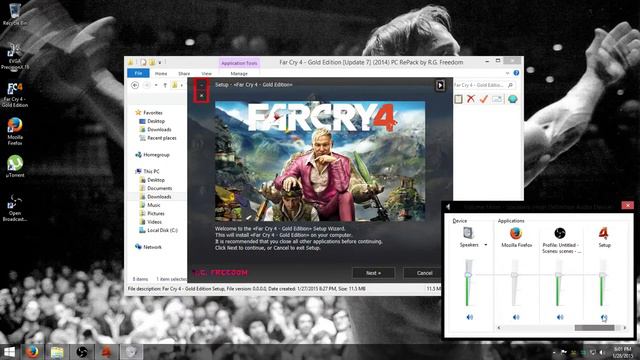
Task: Open the Far Cry 4 Setup taskbar icon
Action: click(x=106, y=352)
